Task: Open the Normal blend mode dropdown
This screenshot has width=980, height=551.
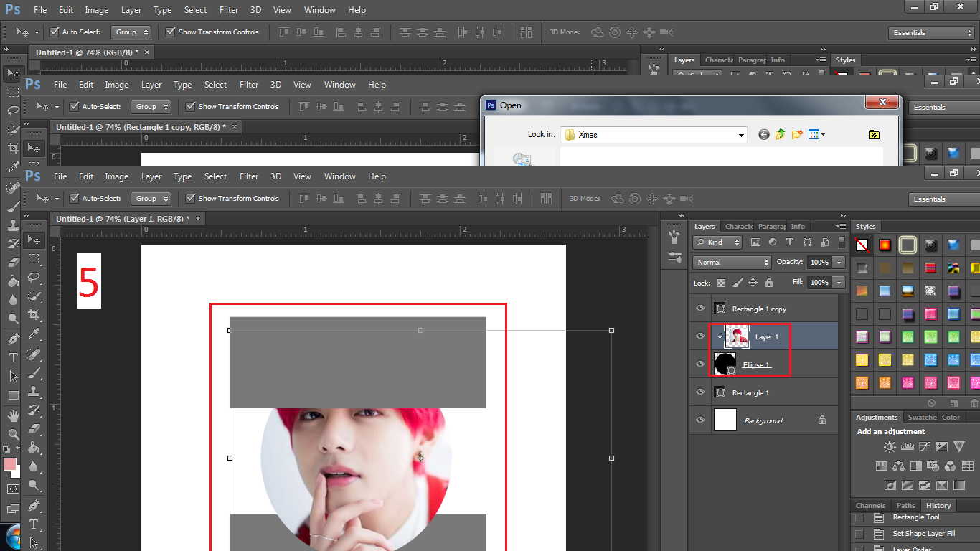Action: click(x=732, y=263)
